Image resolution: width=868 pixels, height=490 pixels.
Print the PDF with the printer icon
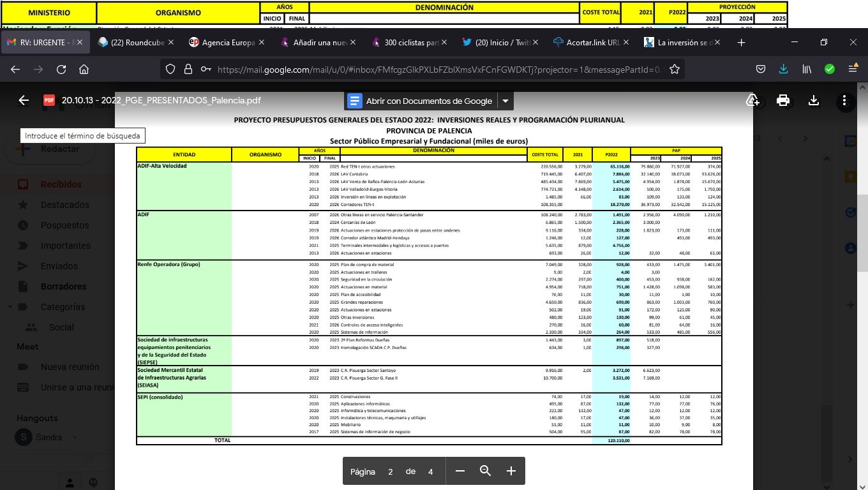[783, 100]
